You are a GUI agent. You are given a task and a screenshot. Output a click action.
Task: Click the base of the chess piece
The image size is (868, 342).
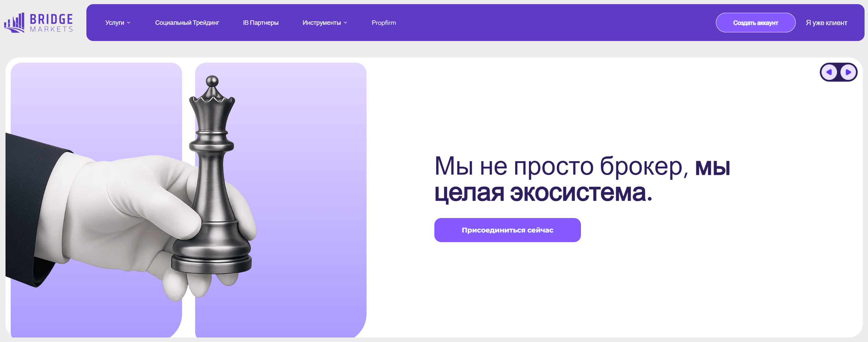[212, 262]
